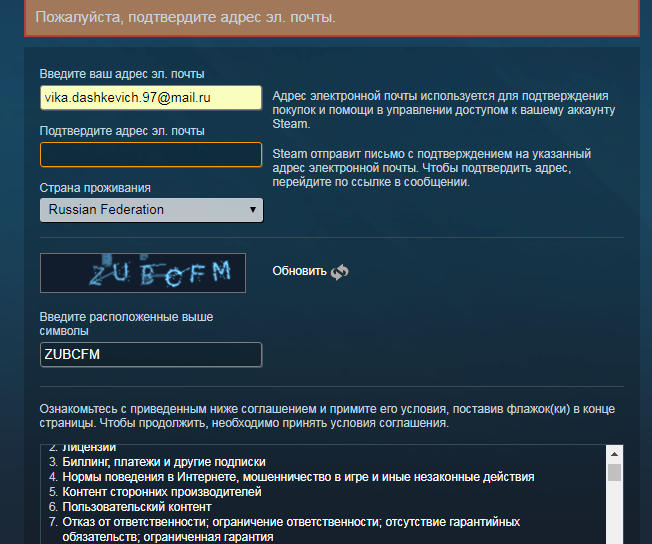Click agreement item 'Пользовательский контент'
The height and width of the screenshot is (544, 652).
pos(137,507)
